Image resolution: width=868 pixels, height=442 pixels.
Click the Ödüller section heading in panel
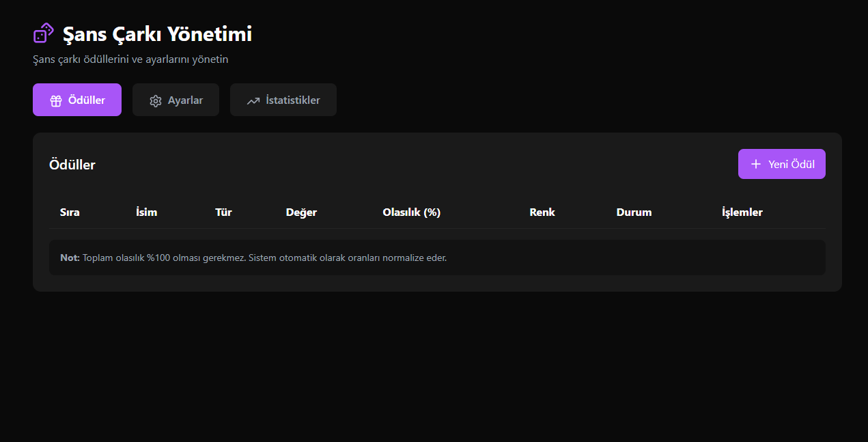tap(72, 165)
